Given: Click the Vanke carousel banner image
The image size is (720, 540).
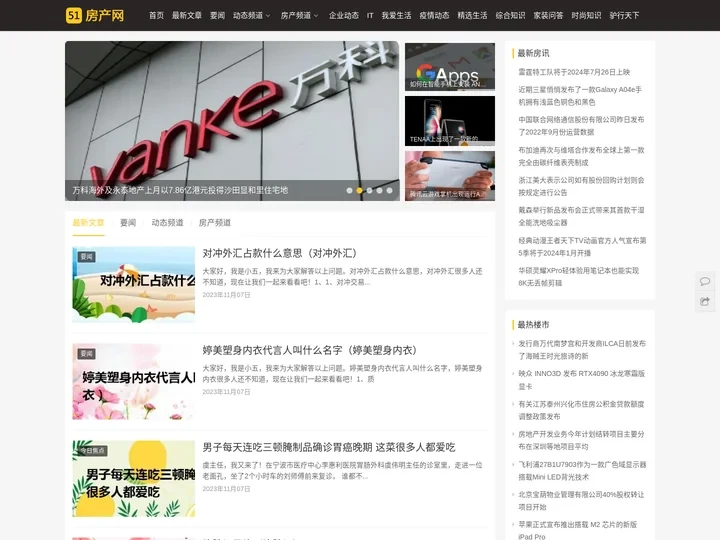Looking at the screenshot, I should point(232,121).
